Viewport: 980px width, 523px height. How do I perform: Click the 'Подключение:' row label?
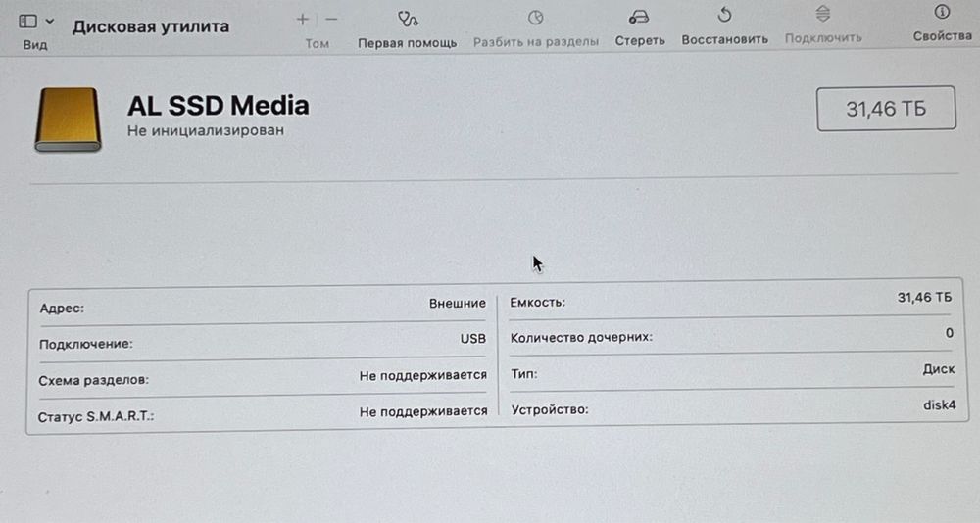pos(85,345)
